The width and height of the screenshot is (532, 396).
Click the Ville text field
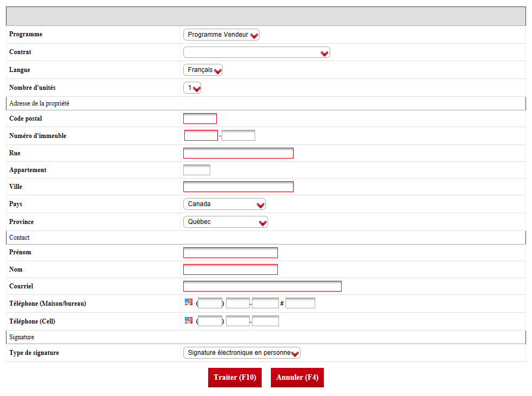pyautogui.click(x=238, y=187)
